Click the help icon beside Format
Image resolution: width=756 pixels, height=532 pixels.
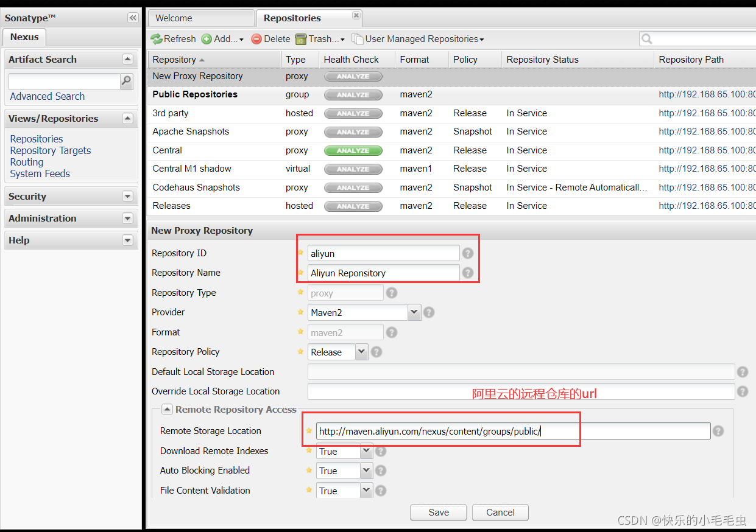pos(392,332)
